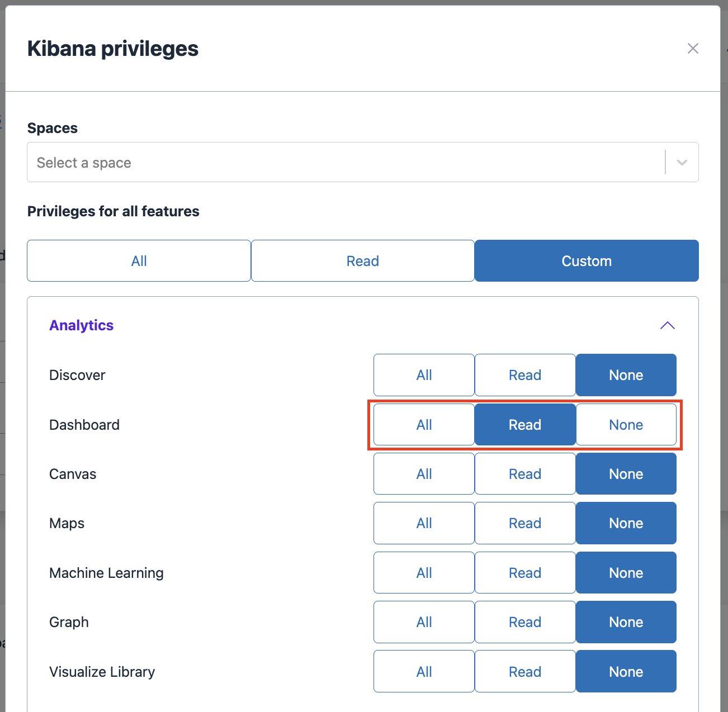Grant All privilege for Machine Learning
The image size is (728, 712).
(424, 573)
